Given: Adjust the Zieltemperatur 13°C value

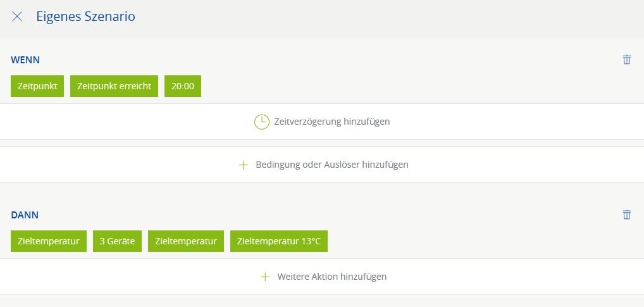Looking at the screenshot, I should pyautogui.click(x=278, y=241).
